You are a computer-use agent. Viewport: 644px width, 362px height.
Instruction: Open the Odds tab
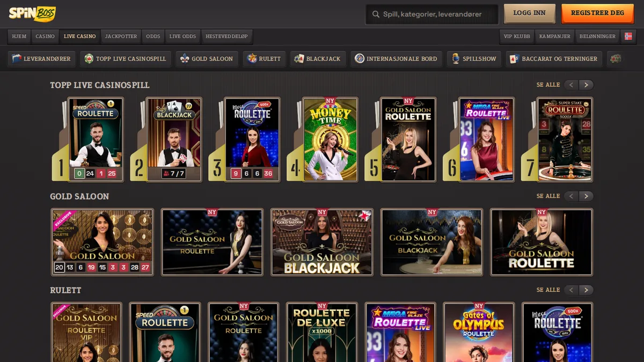point(153,36)
